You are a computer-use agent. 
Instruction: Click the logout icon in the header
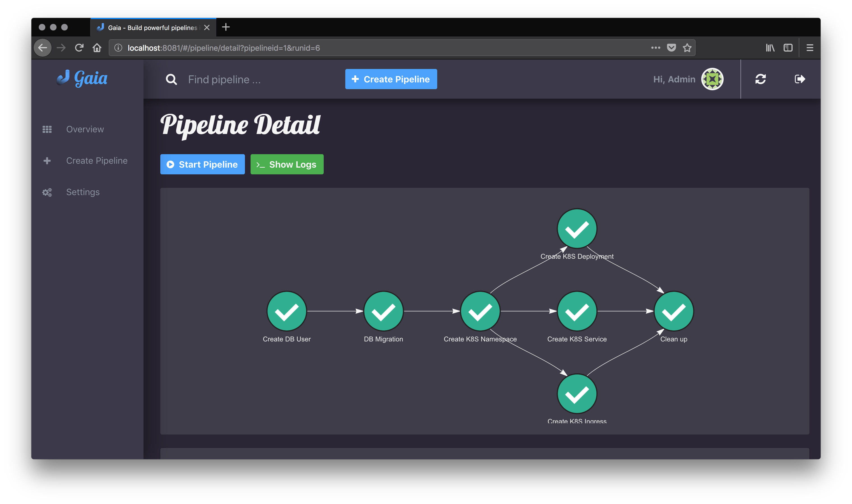click(x=799, y=79)
